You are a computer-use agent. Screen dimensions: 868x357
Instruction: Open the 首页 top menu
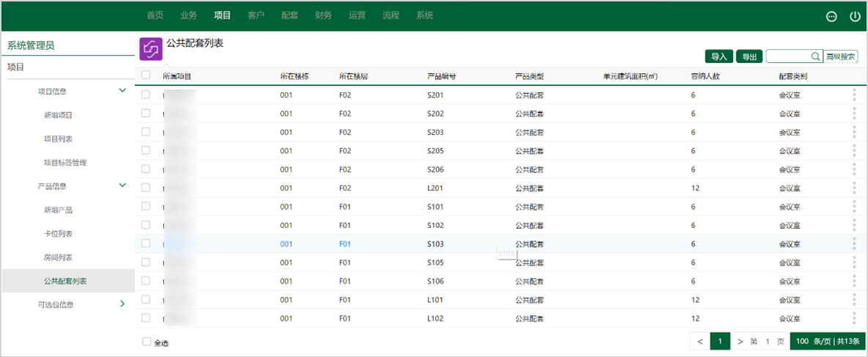click(x=155, y=15)
